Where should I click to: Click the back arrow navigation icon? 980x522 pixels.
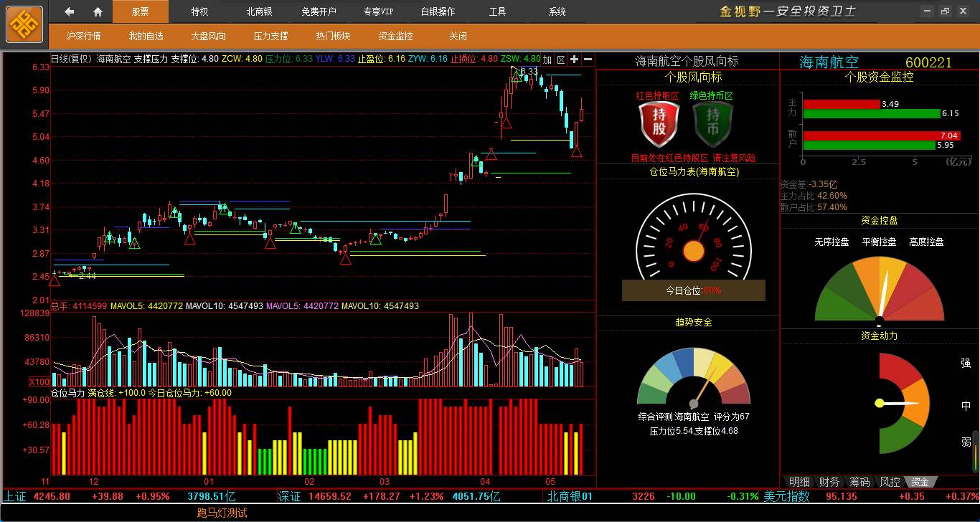tap(70, 11)
